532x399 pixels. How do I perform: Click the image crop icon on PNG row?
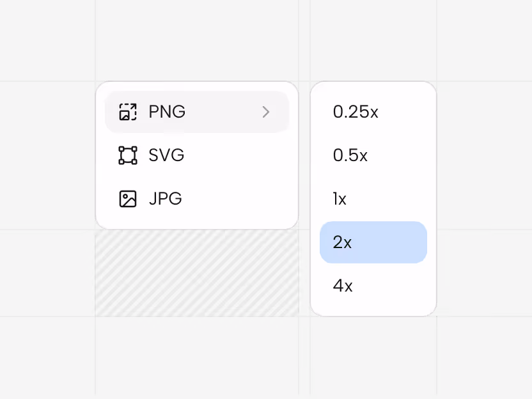point(128,111)
